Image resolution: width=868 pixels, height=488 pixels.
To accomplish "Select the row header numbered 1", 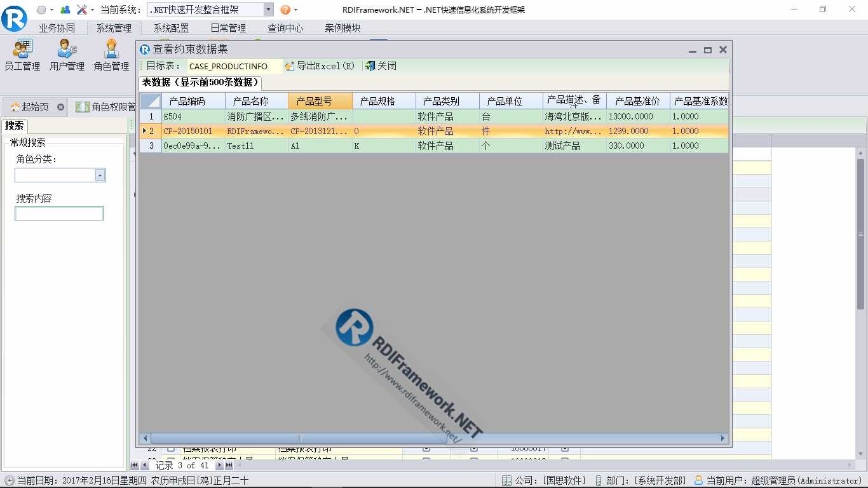I will tap(151, 116).
